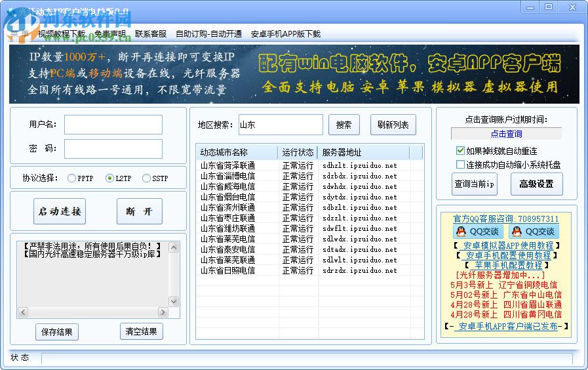Click the 动态城市名称 column header
Viewport: 588px width, 370px height.
pyautogui.click(x=238, y=152)
